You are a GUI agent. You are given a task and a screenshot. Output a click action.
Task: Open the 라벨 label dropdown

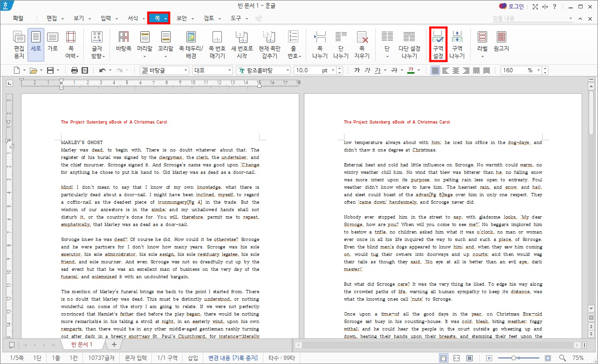pyautogui.click(x=482, y=44)
